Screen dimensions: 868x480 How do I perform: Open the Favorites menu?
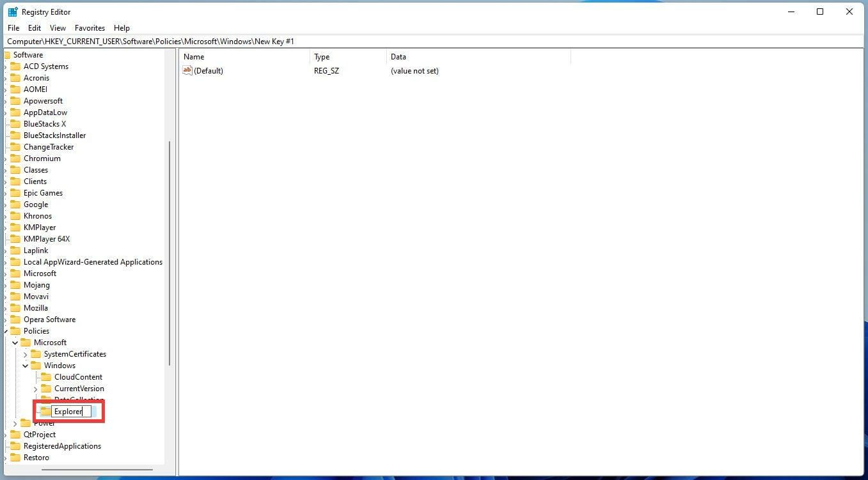tap(89, 27)
